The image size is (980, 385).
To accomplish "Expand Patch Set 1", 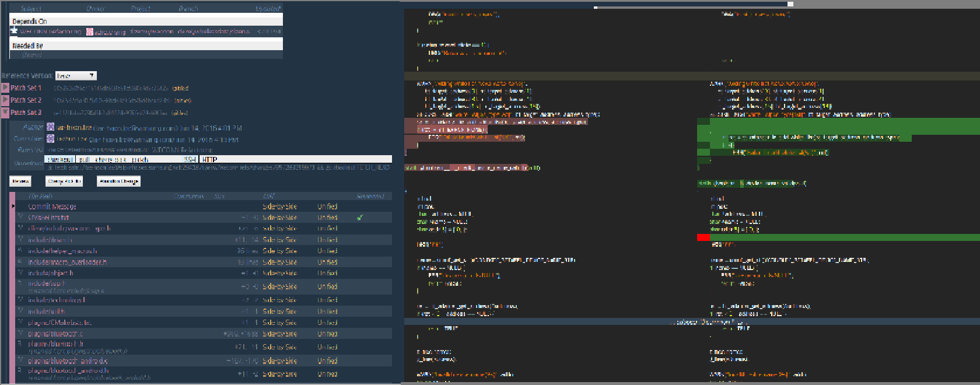I will click(x=5, y=87).
